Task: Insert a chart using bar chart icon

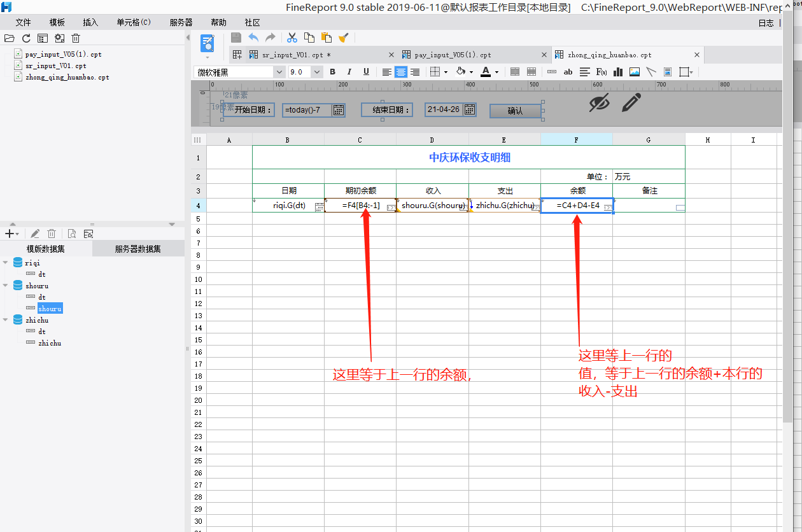Action: click(617, 72)
